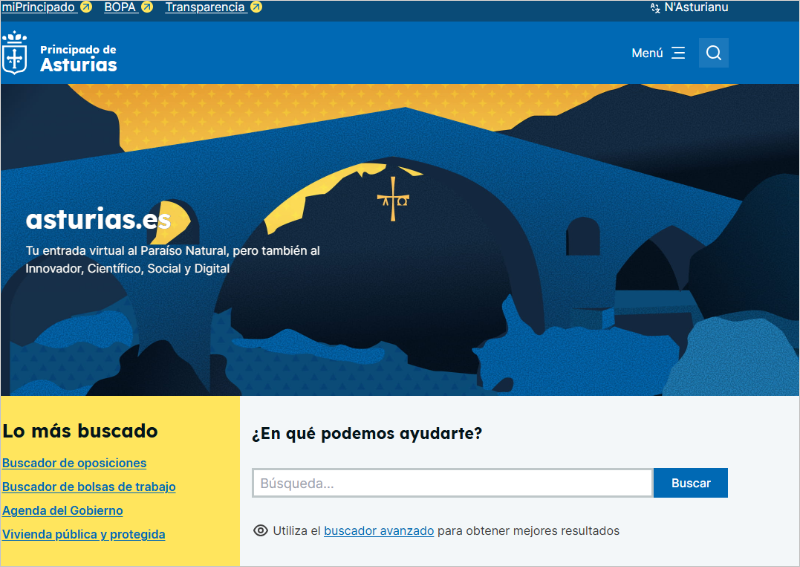Click the hero tagline about Paraíso Natural
The image size is (800, 567).
pos(172,260)
